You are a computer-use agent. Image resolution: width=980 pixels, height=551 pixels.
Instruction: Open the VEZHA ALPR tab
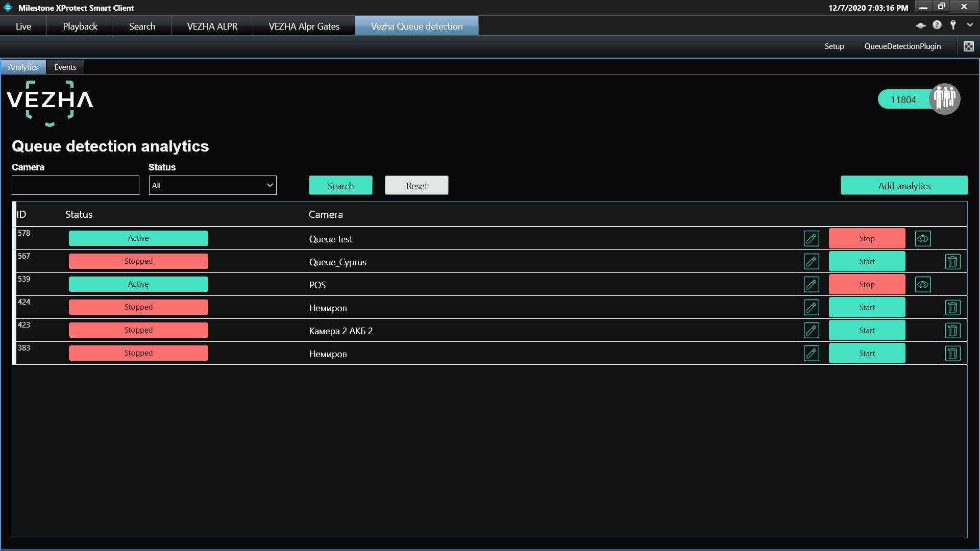point(212,26)
